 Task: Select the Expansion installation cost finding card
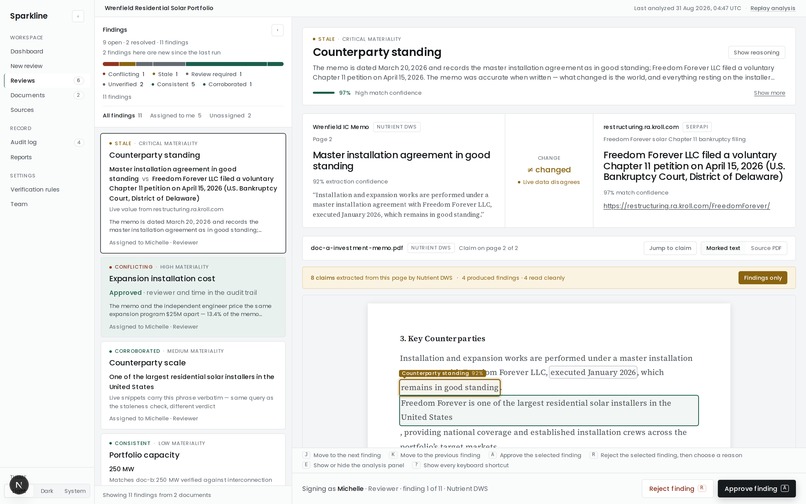pyautogui.click(x=193, y=297)
